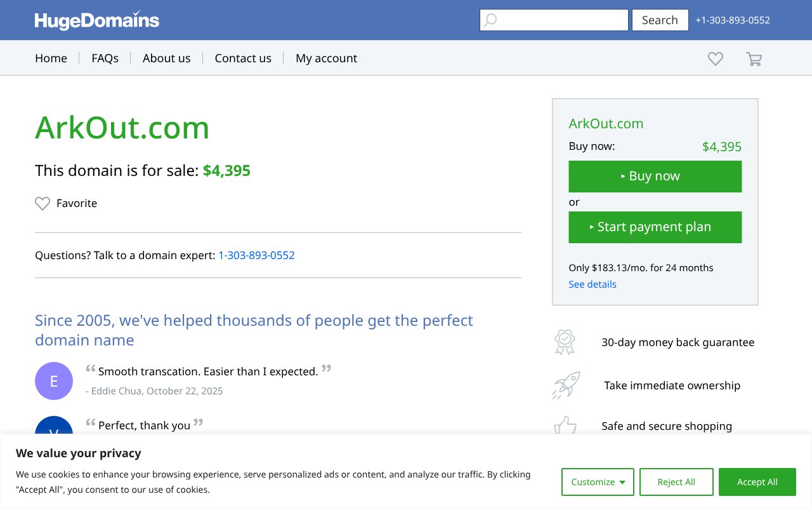The width and height of the screenshot is (812, 508).
Task: Click the money back guarantee badge icon
Action: tap(565, 342)
